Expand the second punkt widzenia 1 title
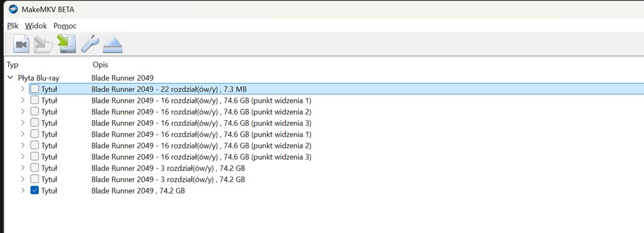 pyautogui.click(x=23, y=134)
